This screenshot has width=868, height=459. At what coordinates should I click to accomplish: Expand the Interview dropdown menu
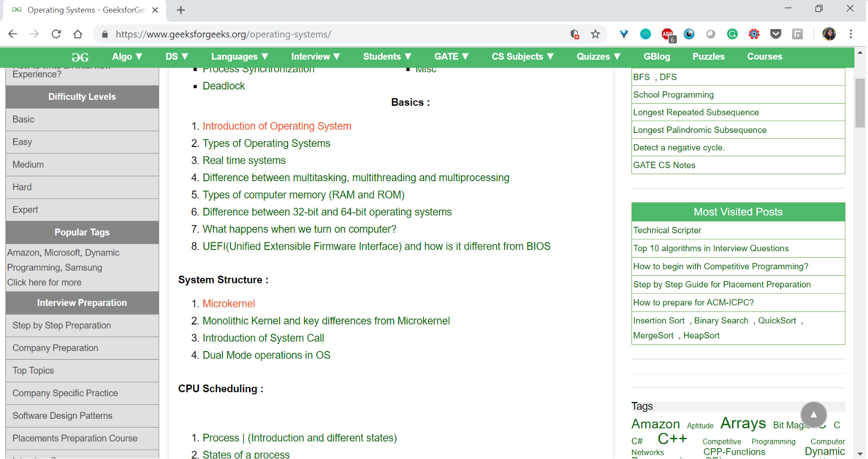(x=316, y=56)
